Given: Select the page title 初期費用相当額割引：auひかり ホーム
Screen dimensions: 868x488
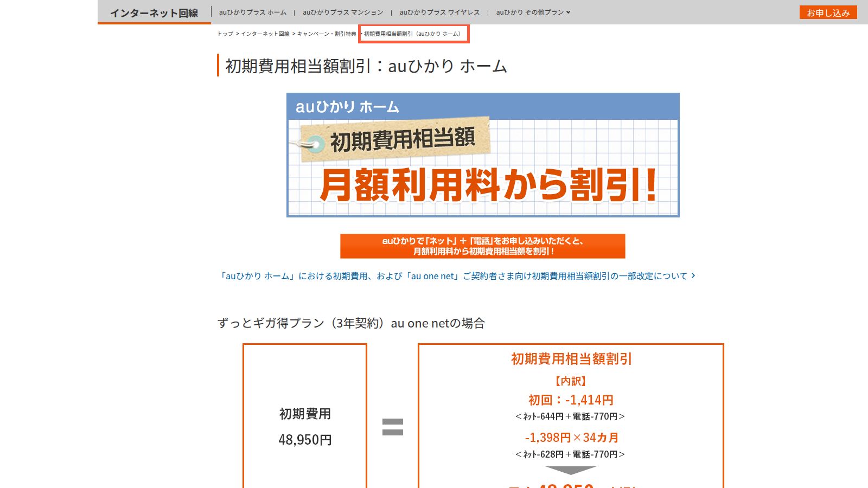Looking at the screenshot, I should tap(366, 66).
